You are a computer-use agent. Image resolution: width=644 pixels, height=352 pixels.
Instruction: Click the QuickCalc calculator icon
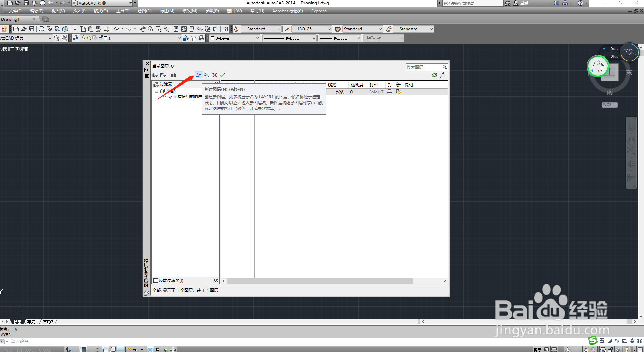pos(215,29)
